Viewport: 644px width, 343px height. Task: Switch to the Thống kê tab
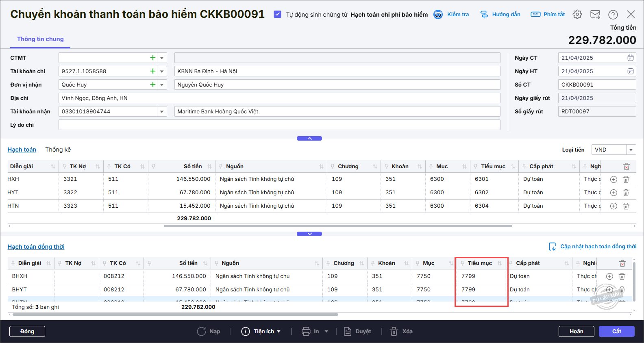[x=58, y=150]
